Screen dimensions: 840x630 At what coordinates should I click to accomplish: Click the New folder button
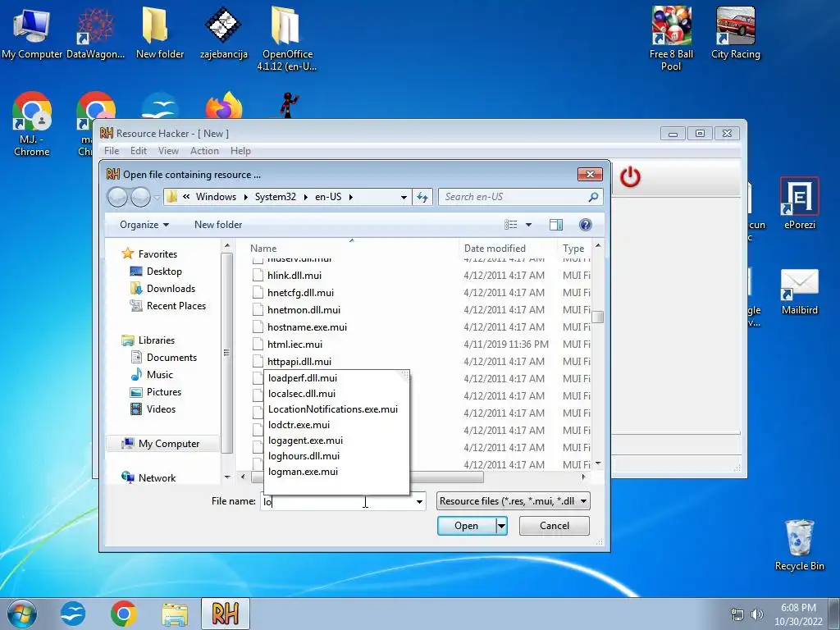click(x=218, y=225)
